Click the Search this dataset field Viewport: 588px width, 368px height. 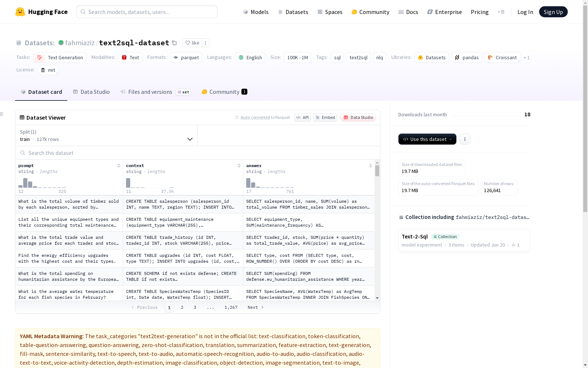pos(198,153)
